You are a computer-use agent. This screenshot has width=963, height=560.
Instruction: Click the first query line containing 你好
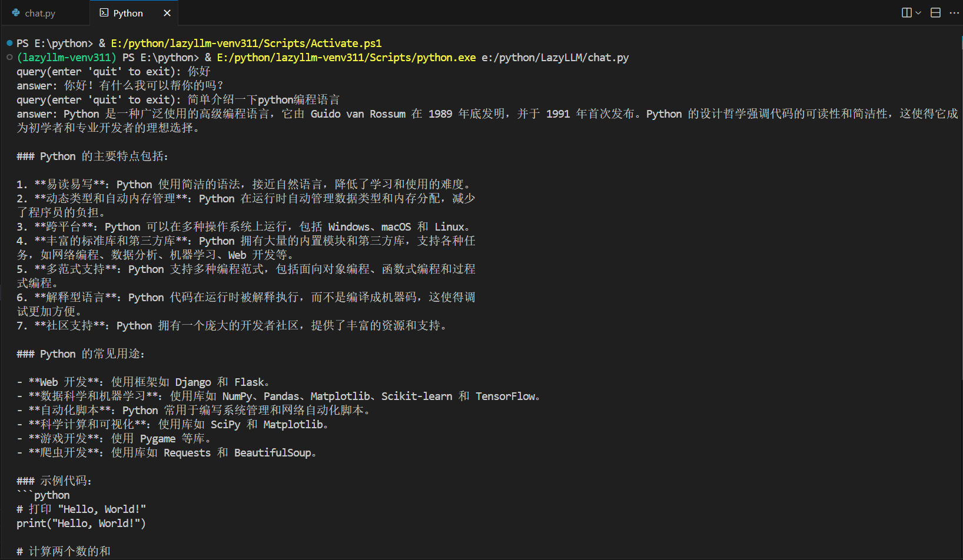114,72
